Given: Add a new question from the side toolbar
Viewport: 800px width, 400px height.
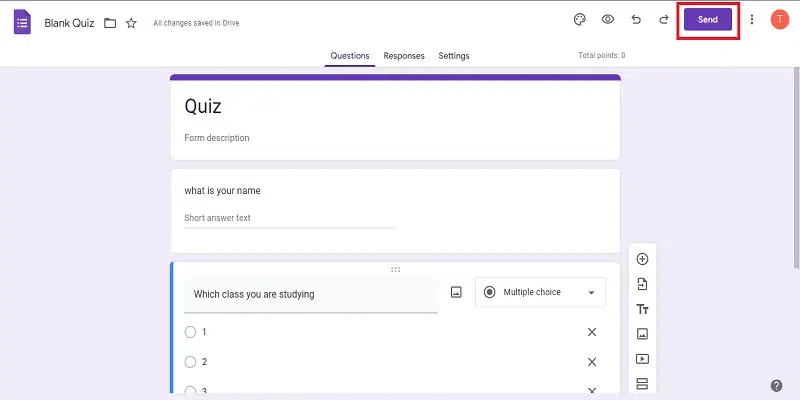Looking at the screenshot, I should (x=642, y=259).
